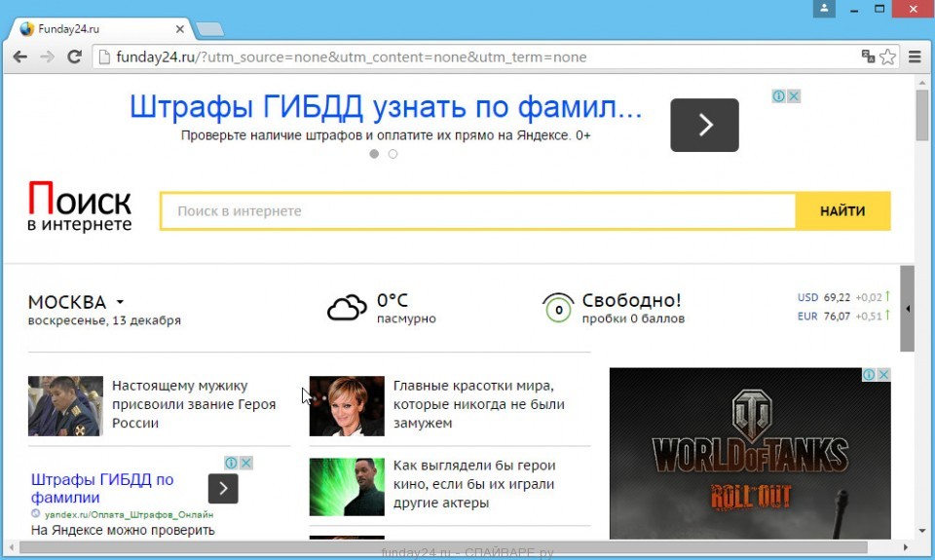This screenshot has height=560, width=935.
Task: Maximize the browser window
Action: point(879,9)
